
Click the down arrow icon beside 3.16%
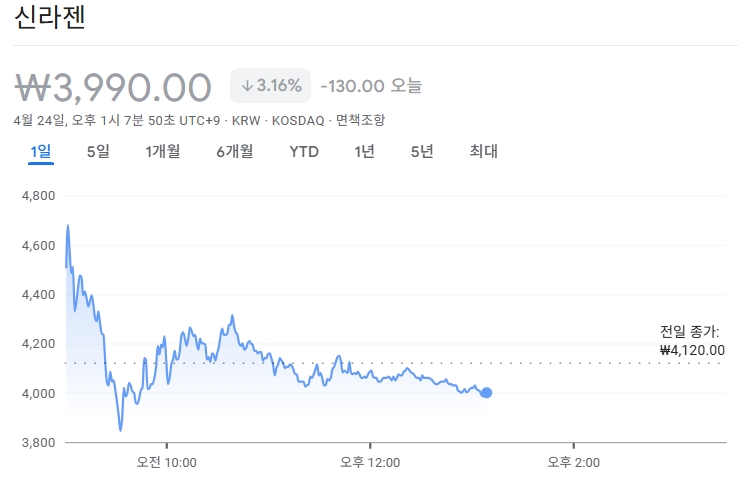click(248, 86)
